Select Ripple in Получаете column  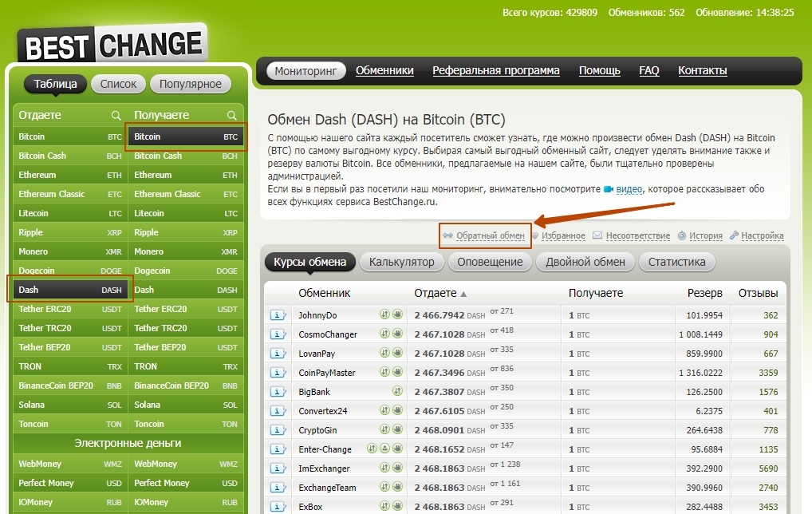185,232
